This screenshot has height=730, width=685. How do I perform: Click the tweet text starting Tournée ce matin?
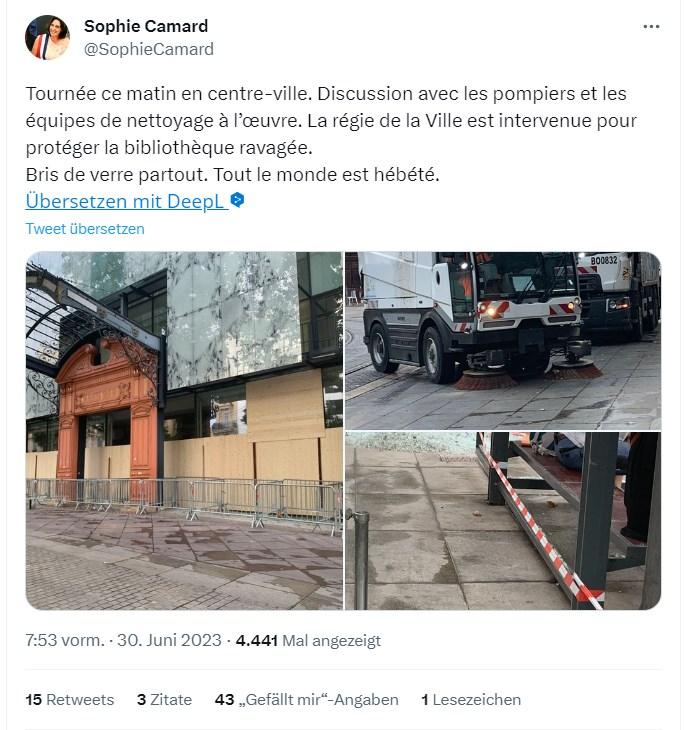coord(331,134)
